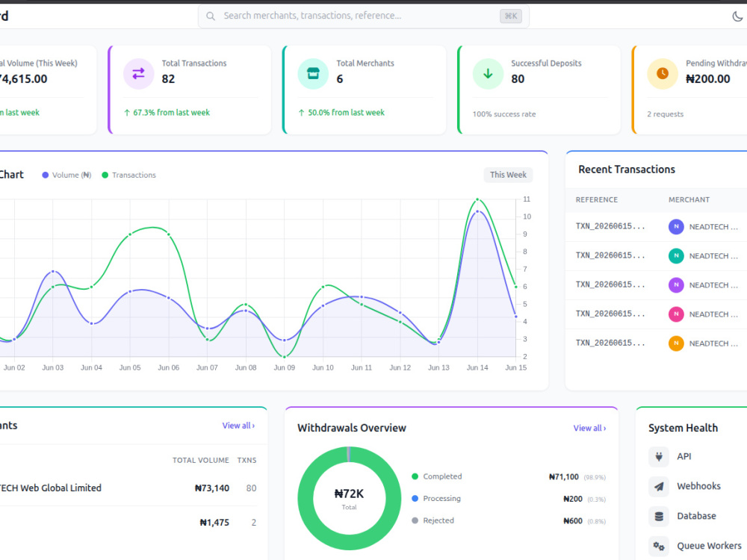Click the Processing blue legend dot
747x560 pixels.
[415, 499]
